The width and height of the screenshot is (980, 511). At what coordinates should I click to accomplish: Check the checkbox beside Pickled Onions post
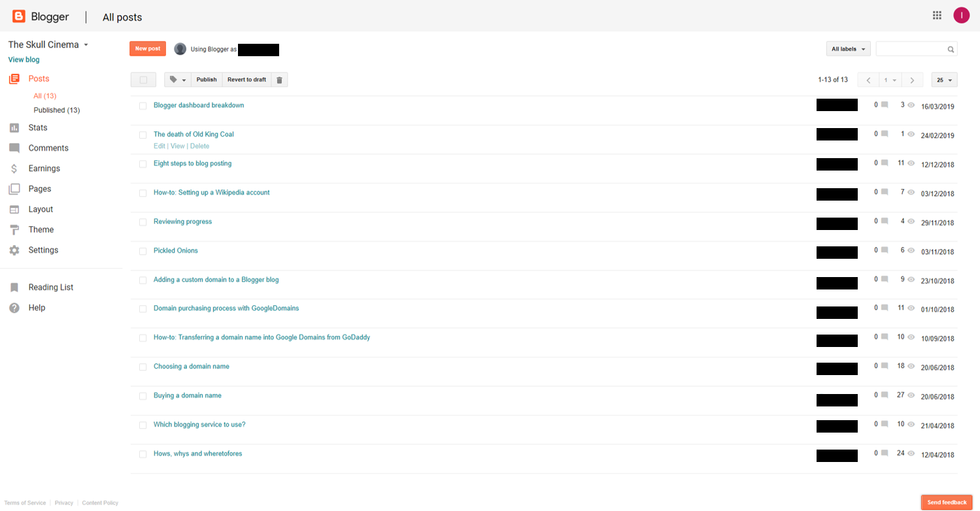[x=143, y=251]
